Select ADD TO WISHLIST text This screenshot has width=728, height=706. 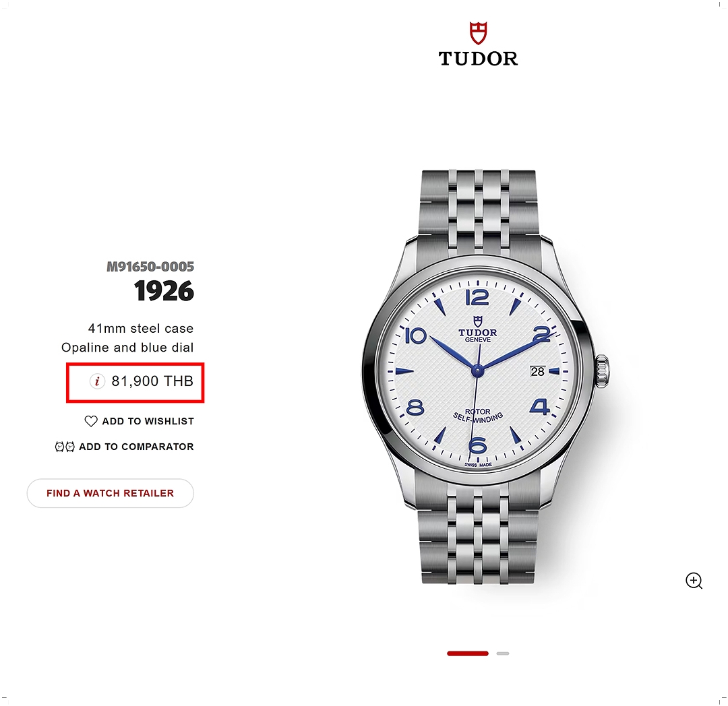click(148, 421)
